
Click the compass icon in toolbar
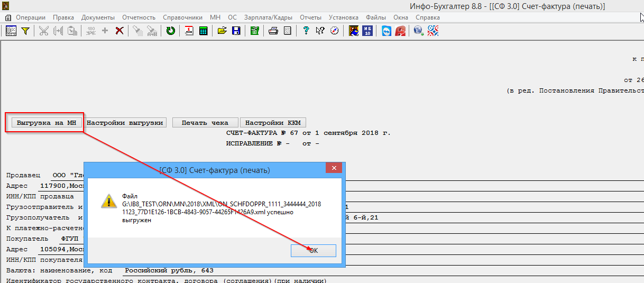(x=334, y=31)
